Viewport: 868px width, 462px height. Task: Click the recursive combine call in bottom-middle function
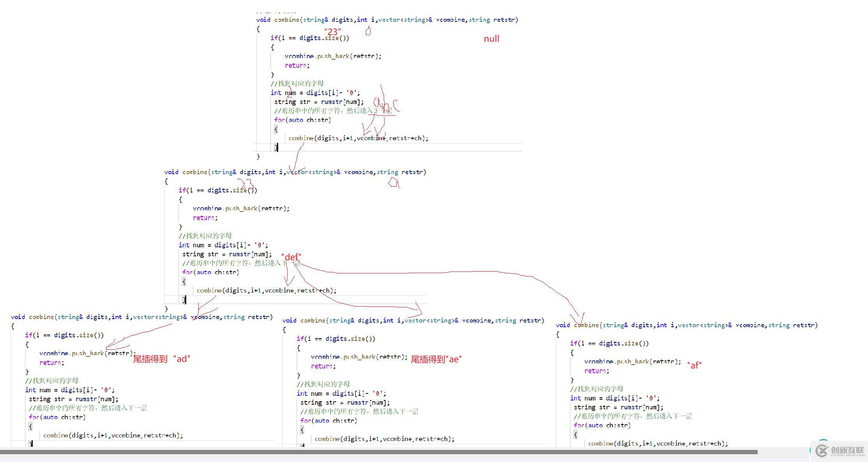click(384, 439)
